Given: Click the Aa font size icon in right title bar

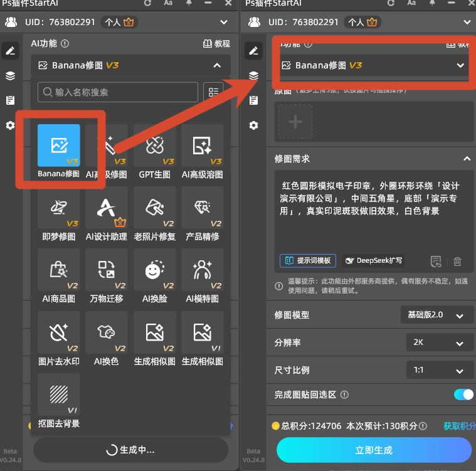Looking at the screenshot, I should [411, 3].
